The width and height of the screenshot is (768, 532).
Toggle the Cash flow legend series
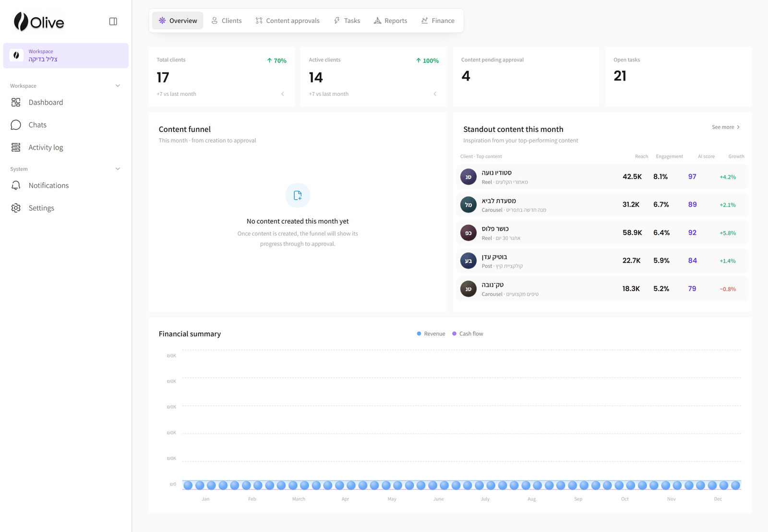(468, 334)
